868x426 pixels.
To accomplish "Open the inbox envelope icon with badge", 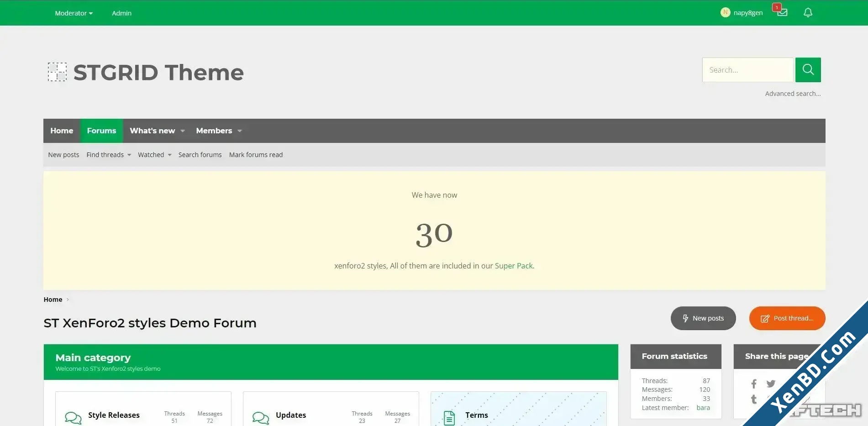I will click(782, 12).
